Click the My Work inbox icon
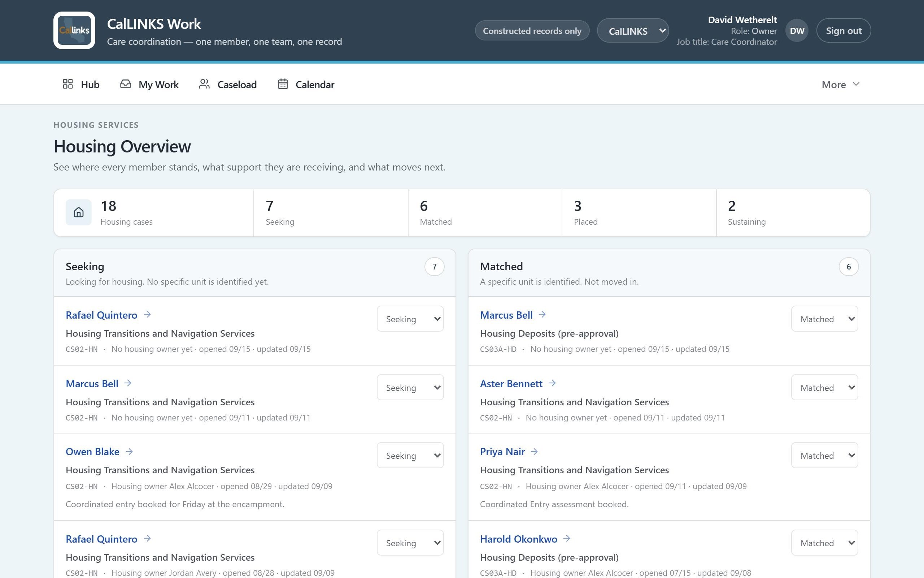 [126, 84]
